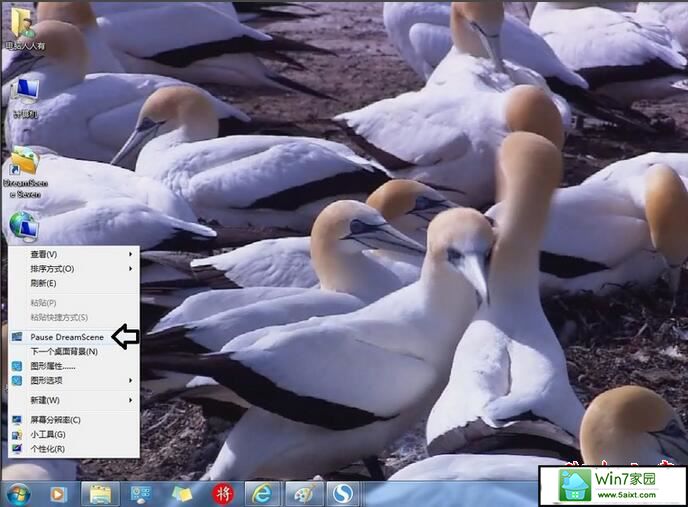Open 小工具(G) menu entry
Viewport: 688px width, 507px height.
[x=74, y=435]
